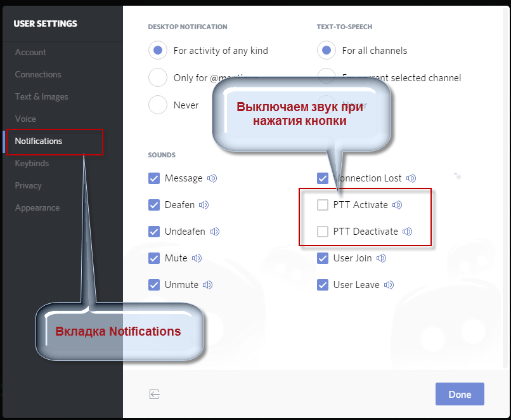511x420 pixels.
Task: Preview the Unmute sound speaker icon
Action: tap(207, 285)
